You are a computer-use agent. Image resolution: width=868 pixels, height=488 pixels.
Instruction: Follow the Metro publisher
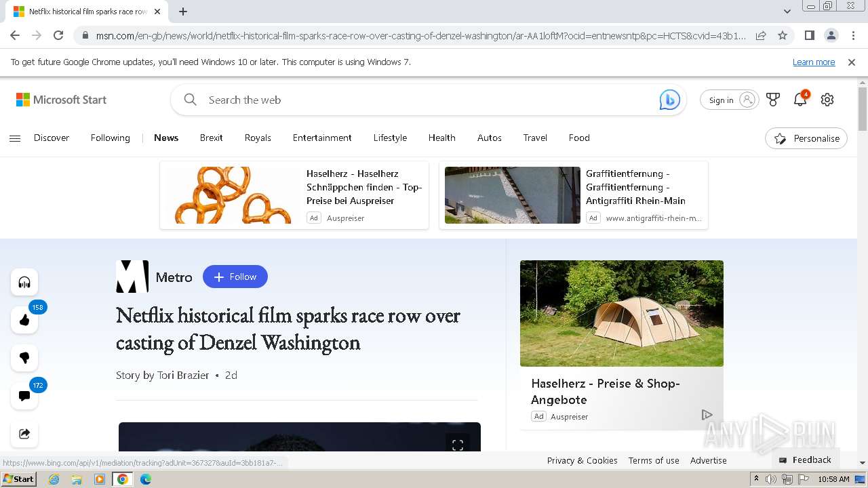point(235,277)
